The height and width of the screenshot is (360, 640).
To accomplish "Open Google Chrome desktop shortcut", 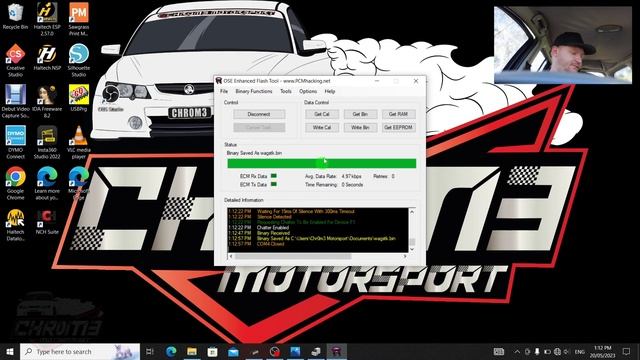I will 16,183.
